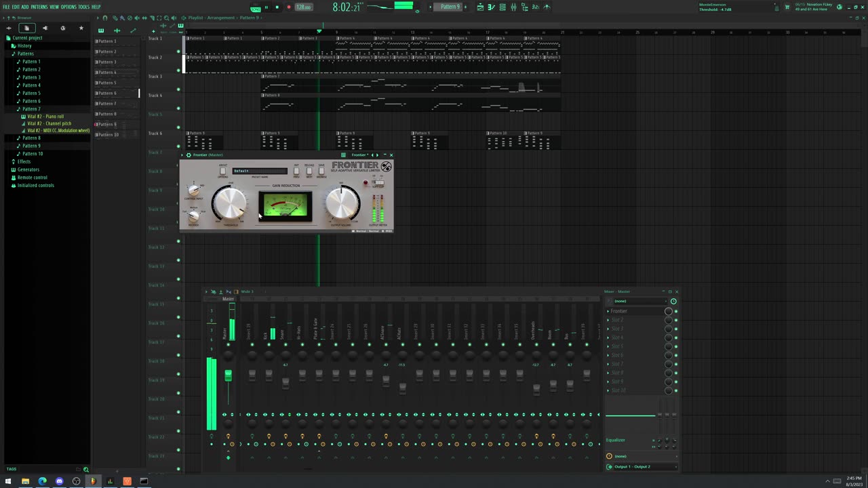Click the pause playback button
This screenshot has height=488, width=868.
(266, 7)
